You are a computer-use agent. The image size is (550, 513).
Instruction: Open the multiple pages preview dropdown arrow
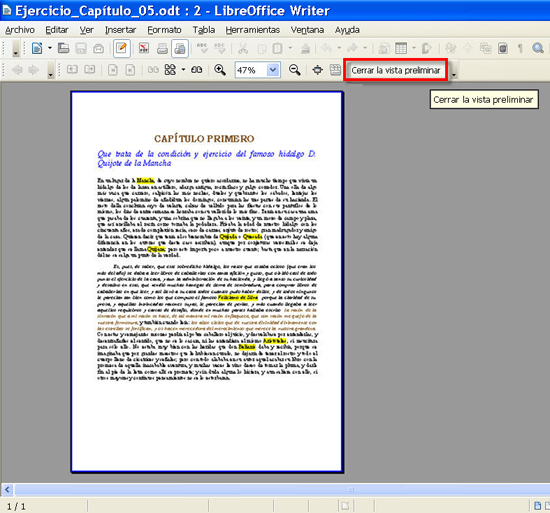coord(183,70)
